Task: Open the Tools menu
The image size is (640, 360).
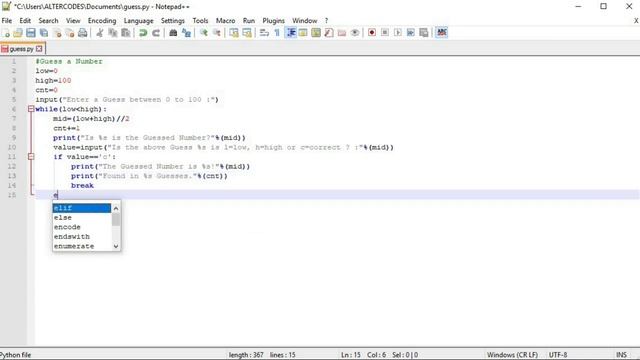Action: (200, 20)
